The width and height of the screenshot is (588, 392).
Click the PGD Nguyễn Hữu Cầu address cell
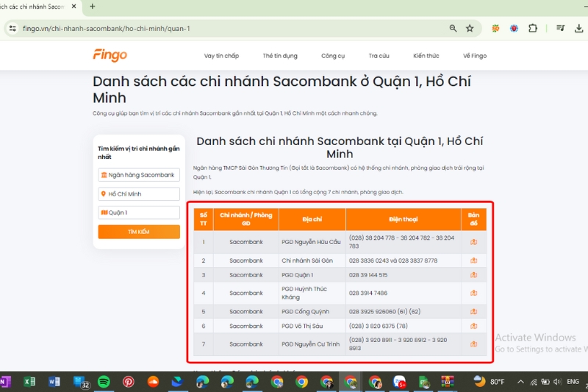tap(311, 242)
